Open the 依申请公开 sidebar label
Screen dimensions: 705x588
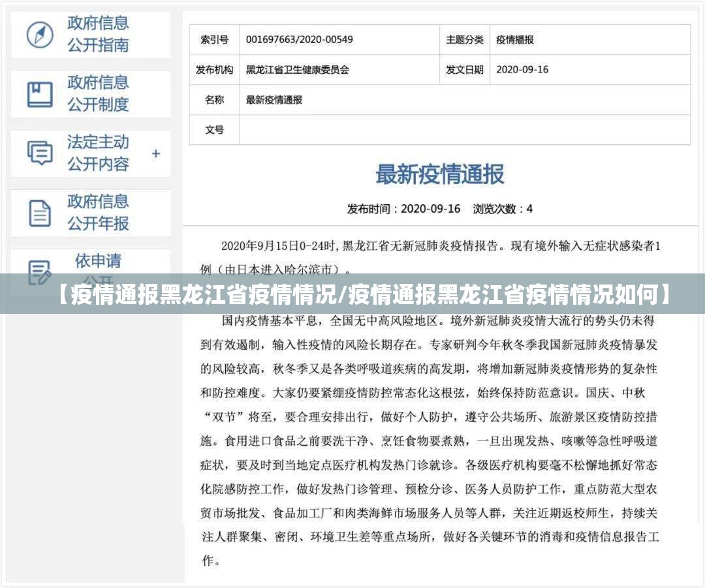[x=98, y=262]
